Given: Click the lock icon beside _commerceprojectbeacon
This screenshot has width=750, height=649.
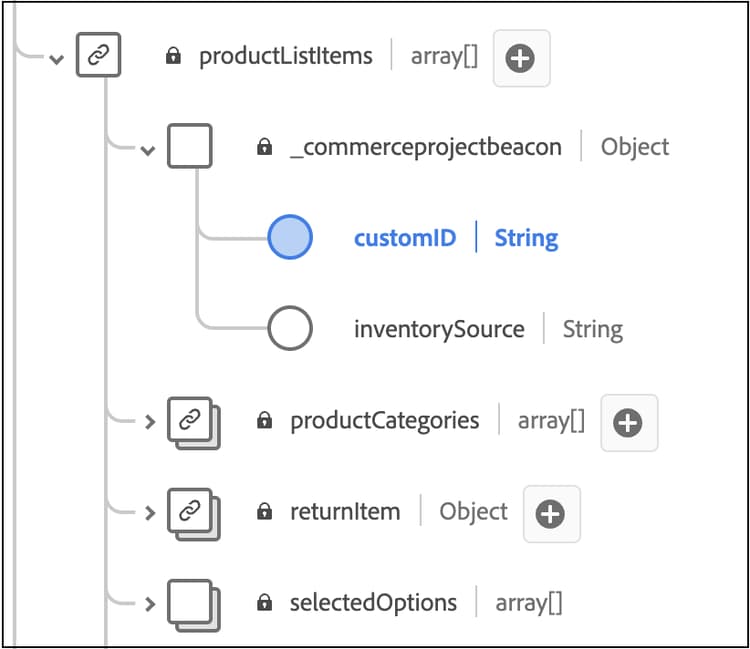Looking at the screenshot, I should tap(264, 148).
